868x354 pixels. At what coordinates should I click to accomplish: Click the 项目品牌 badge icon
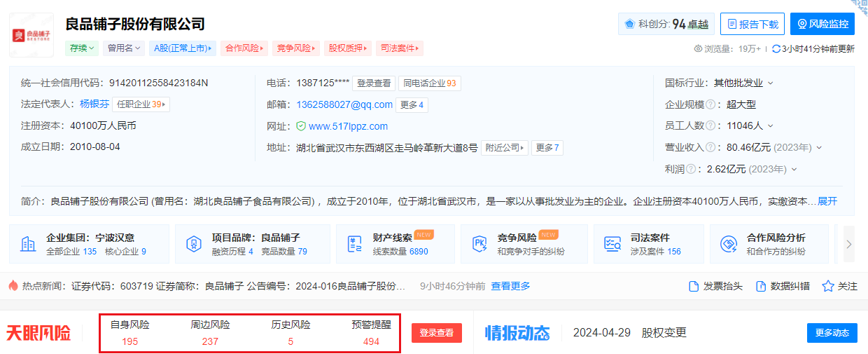193,244
